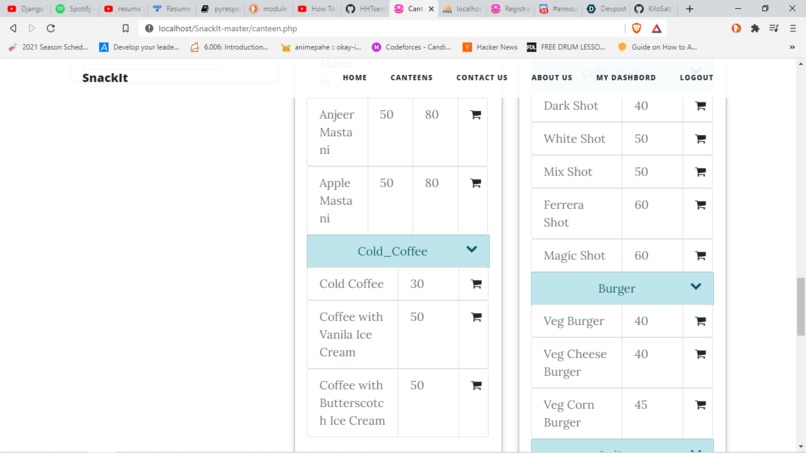Close the current Canteen tab

(431, 9)
